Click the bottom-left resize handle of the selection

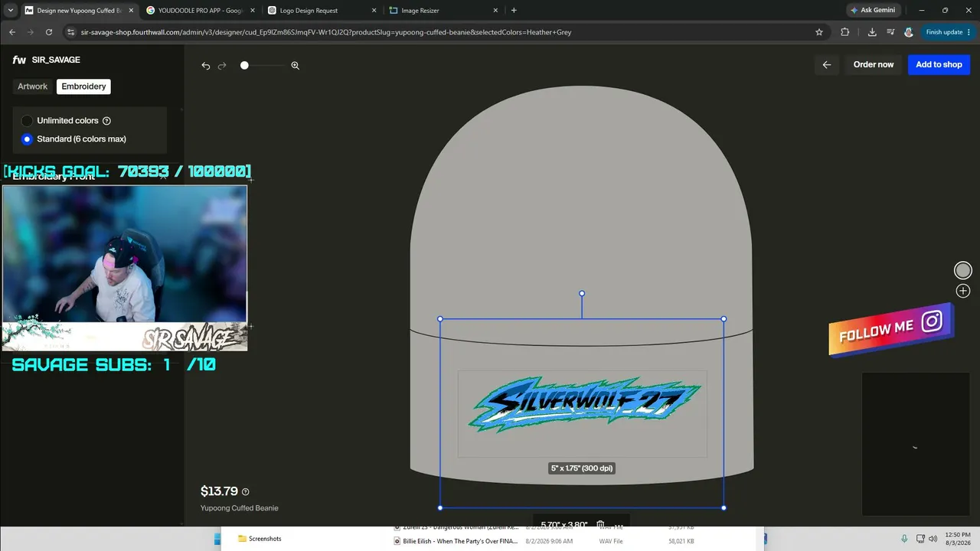[440, 507]
